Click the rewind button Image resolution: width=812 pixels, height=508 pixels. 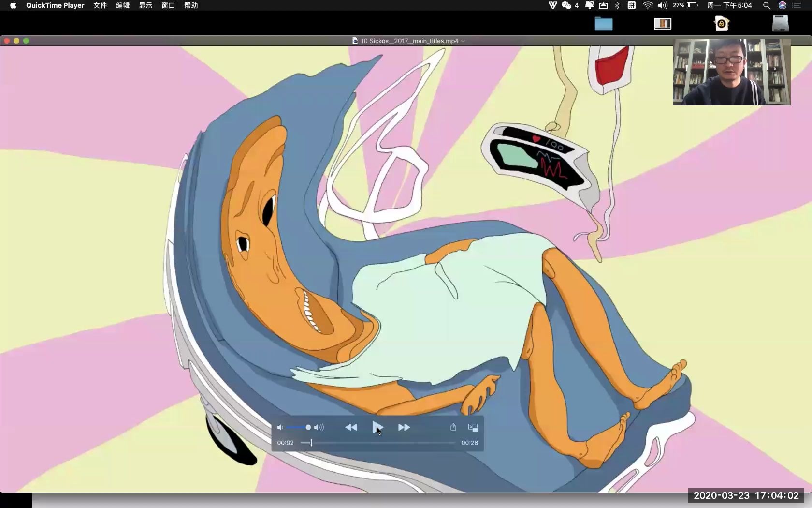pos(351,427)
